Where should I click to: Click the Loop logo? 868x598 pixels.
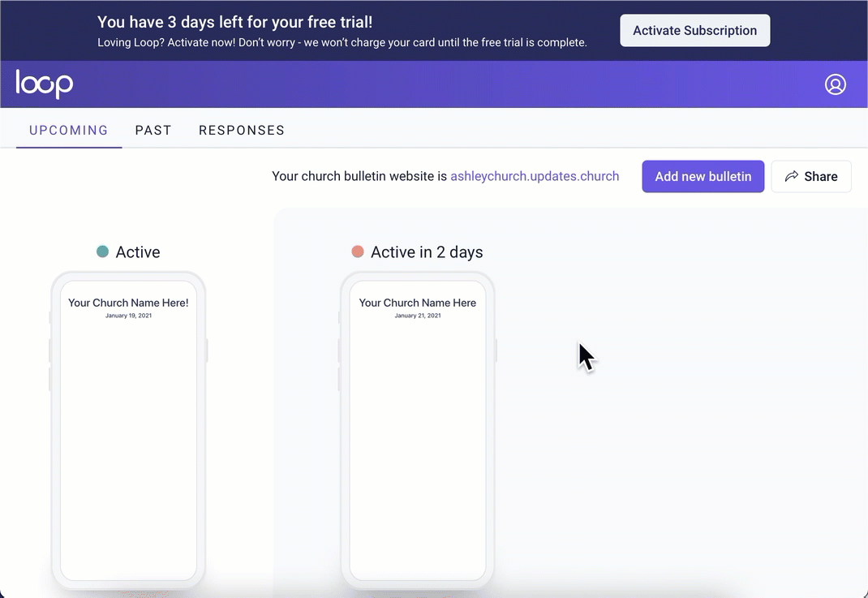click(x=45, y=84)
